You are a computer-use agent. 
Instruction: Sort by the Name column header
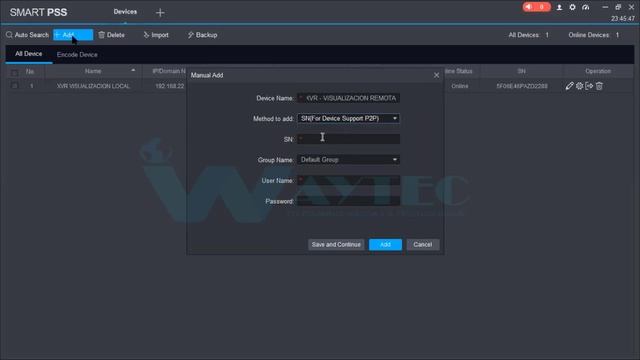(x=93, y=71)
